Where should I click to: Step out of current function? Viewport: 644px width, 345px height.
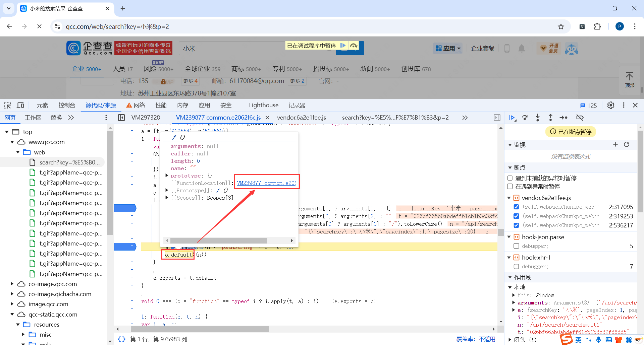click(550, 118)
